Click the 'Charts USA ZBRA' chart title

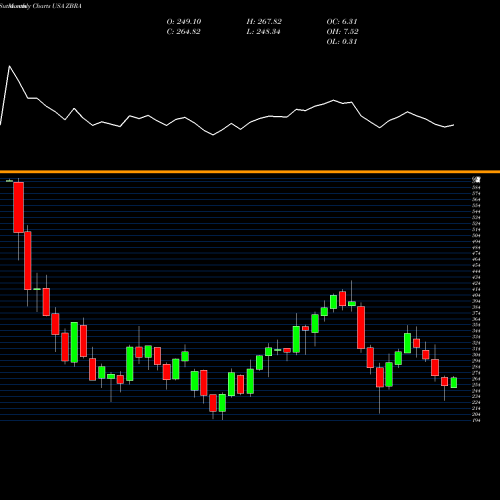pos(57,6)
